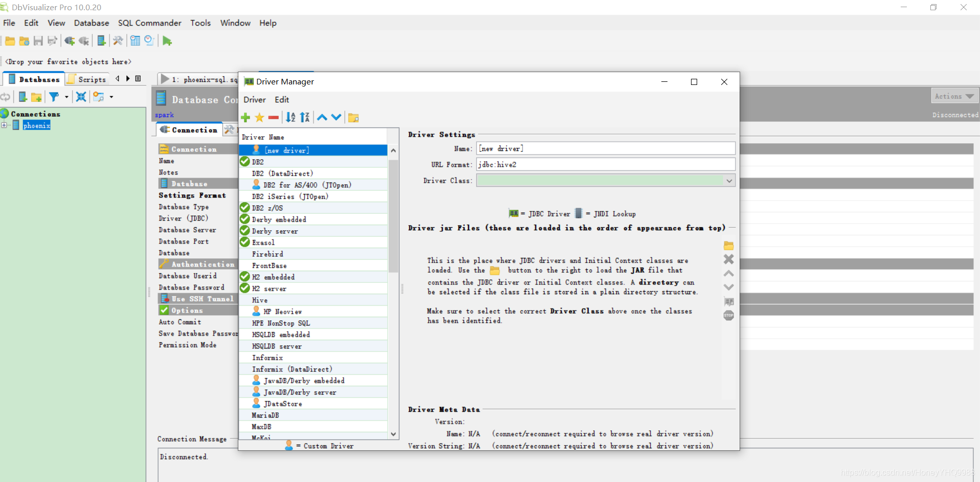Click the gray STOP icon in jar files panel
Image resolution: width=980 pixels, height=482 pixels.
(x=729, y=315)
